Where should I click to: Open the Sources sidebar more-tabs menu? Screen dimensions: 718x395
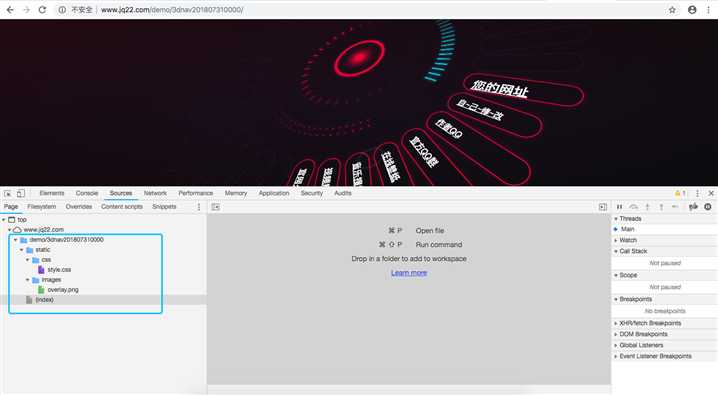(199, 207)
